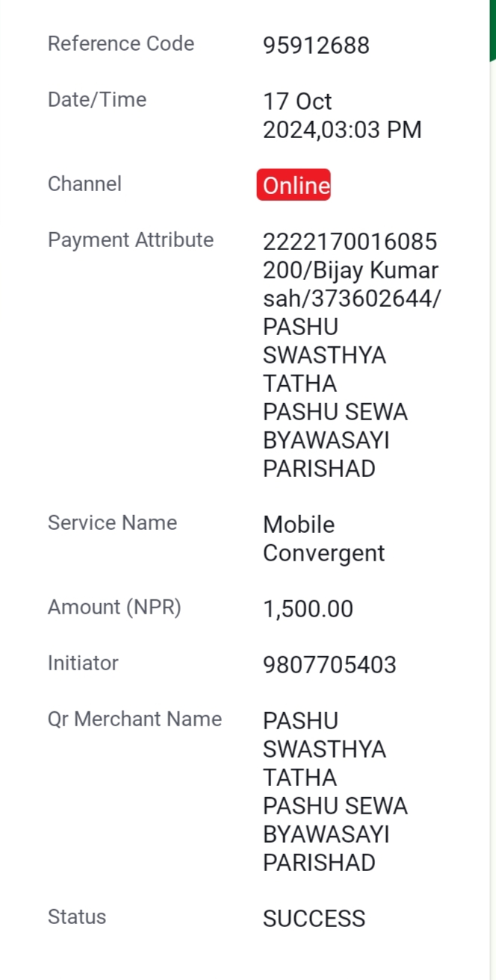Tap the Date/Time label
This screenshot has width=496, height=980.
[x=97, y=99]
